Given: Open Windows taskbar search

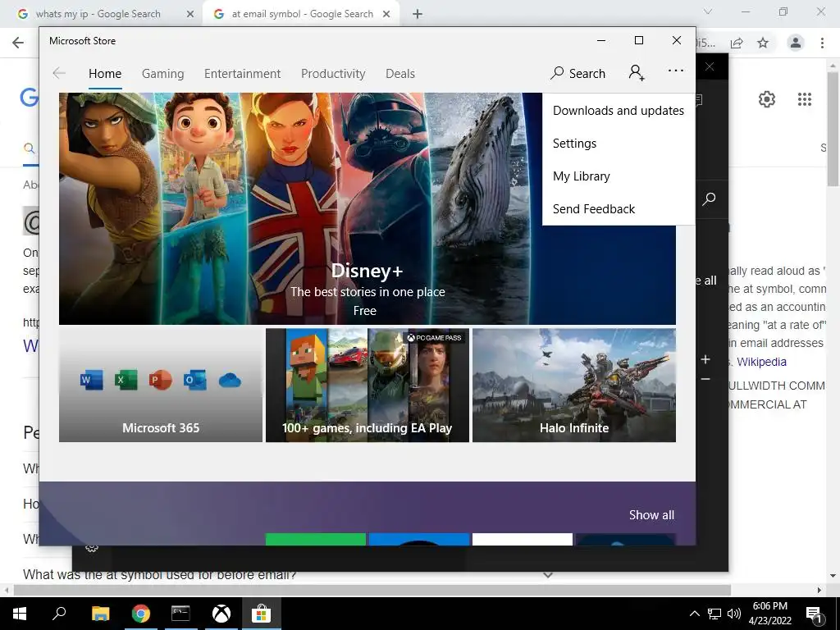Looking at the screenshot, I should tap(59, 614).
